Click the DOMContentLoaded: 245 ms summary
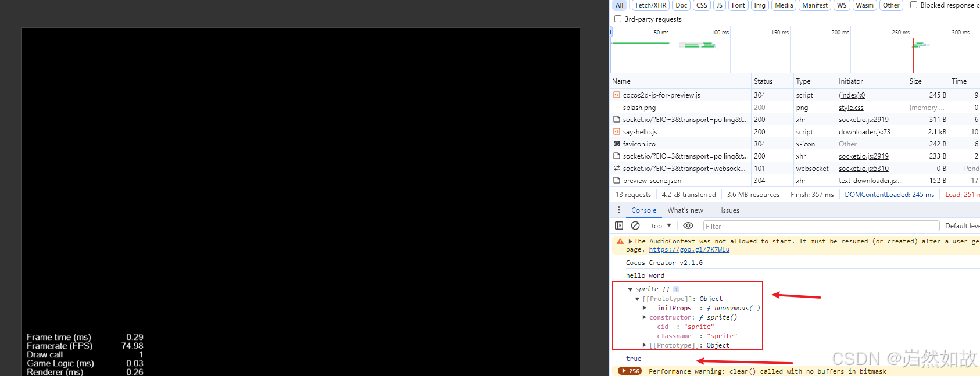 pos(889,195)
